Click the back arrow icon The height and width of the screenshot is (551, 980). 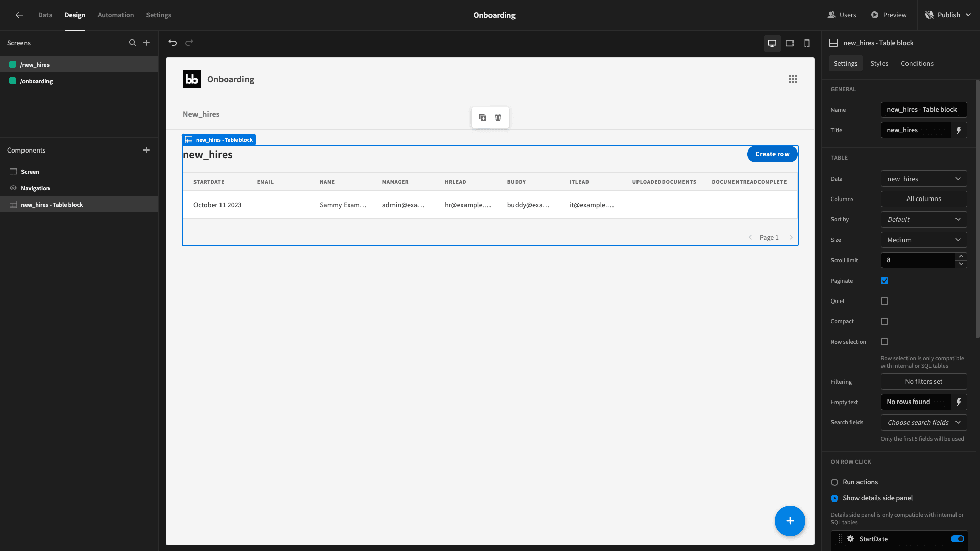click(x=19, y=15)
